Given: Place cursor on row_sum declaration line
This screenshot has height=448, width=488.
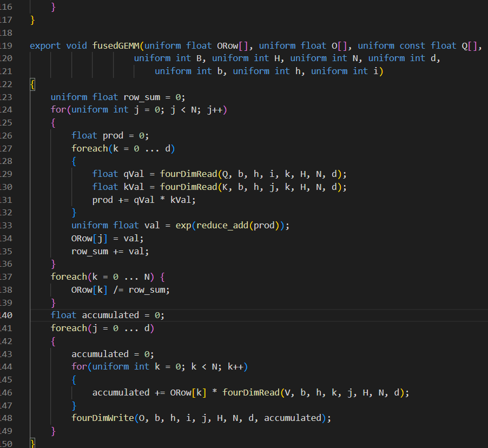Looking at the screenshot, I should [x=118, y=97].
